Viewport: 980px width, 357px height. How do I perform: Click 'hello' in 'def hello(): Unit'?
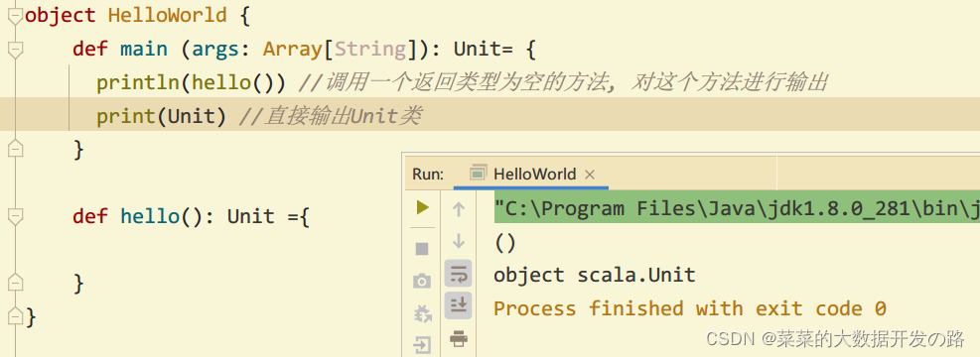click(150, 216)
